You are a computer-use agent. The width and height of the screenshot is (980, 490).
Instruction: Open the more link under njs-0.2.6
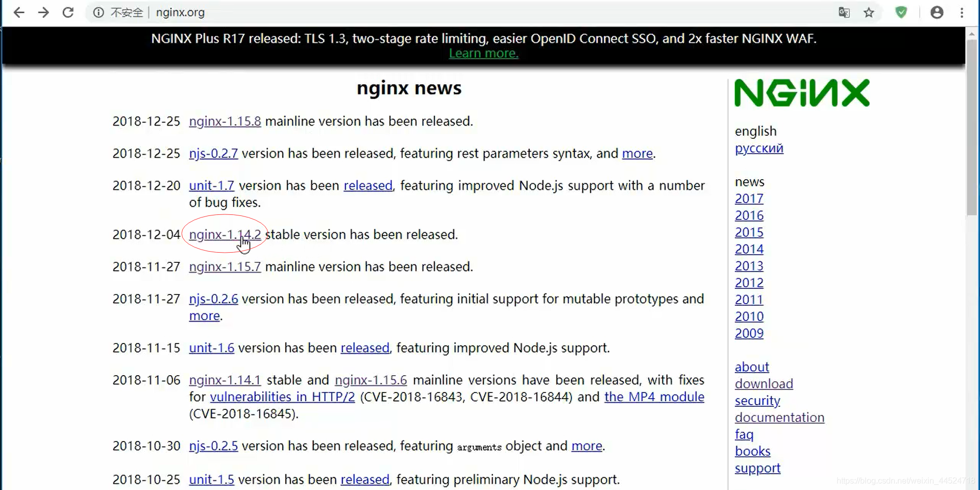click(205, 316)
